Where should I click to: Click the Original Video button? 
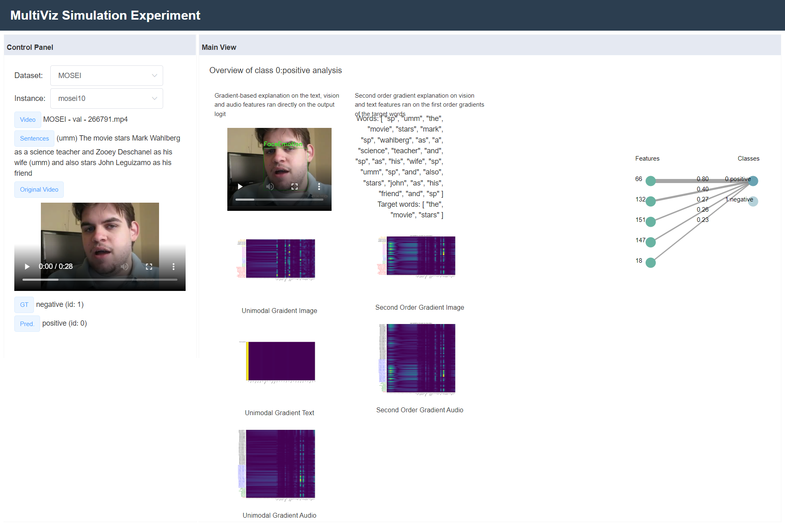(39, 190)
